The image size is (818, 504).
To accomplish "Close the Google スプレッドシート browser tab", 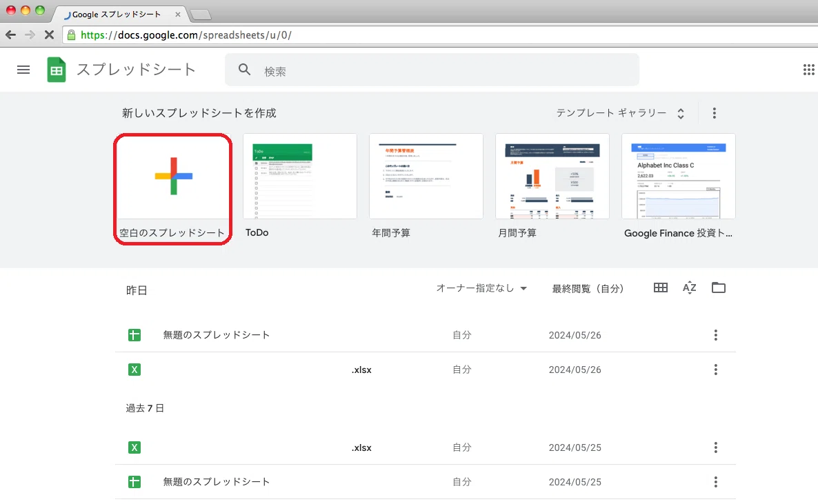I will 178,14.
